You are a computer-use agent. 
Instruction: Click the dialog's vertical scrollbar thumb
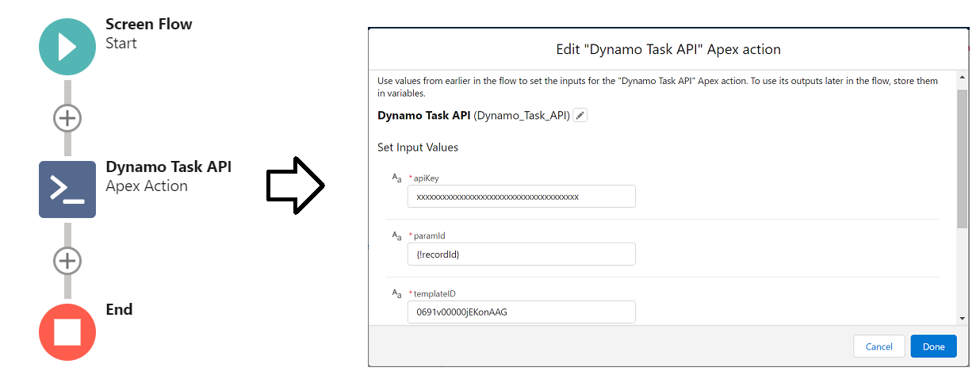coord(962,159)
